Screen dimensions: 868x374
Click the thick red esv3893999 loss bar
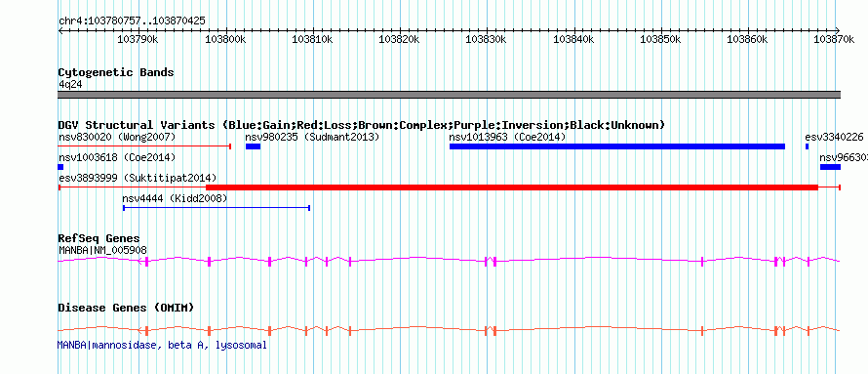coord(512,187)
